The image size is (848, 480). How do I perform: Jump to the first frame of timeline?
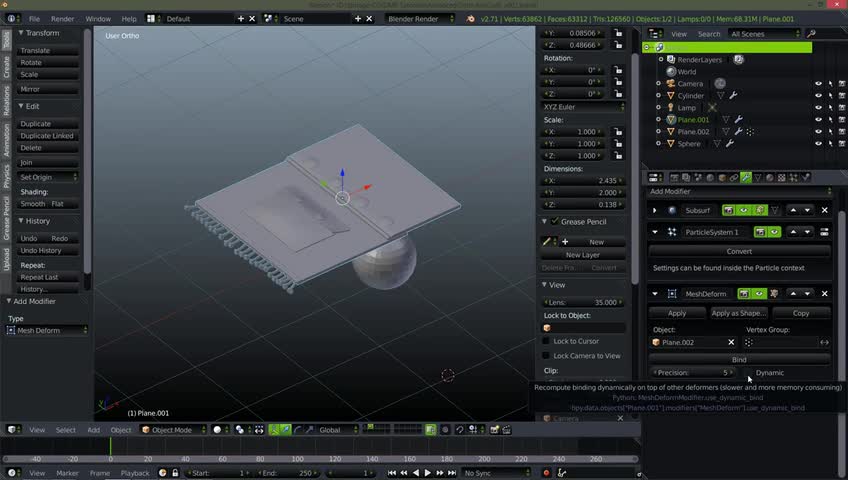click(x=392, y=473)
